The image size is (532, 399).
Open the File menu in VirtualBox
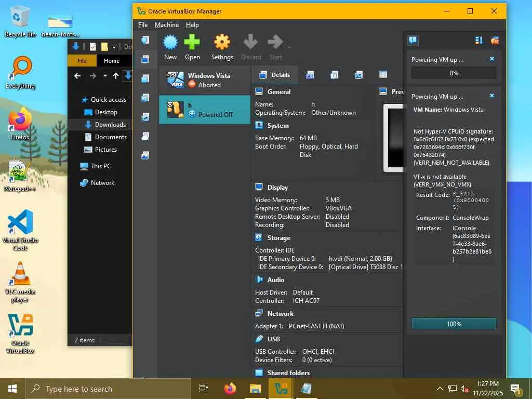[x=143, y=25]
